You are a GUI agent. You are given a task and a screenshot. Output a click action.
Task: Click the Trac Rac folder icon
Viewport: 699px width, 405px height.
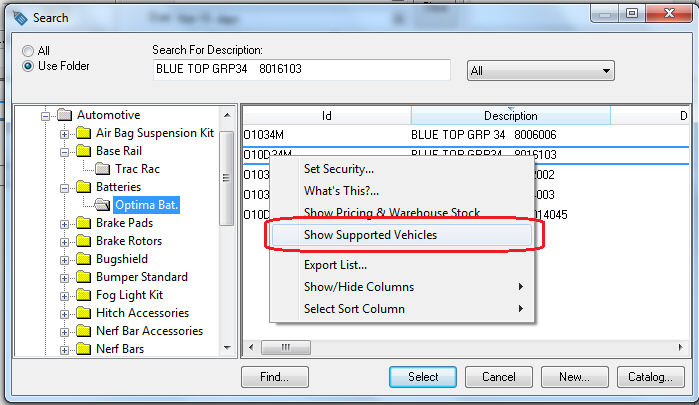(103, 169)
